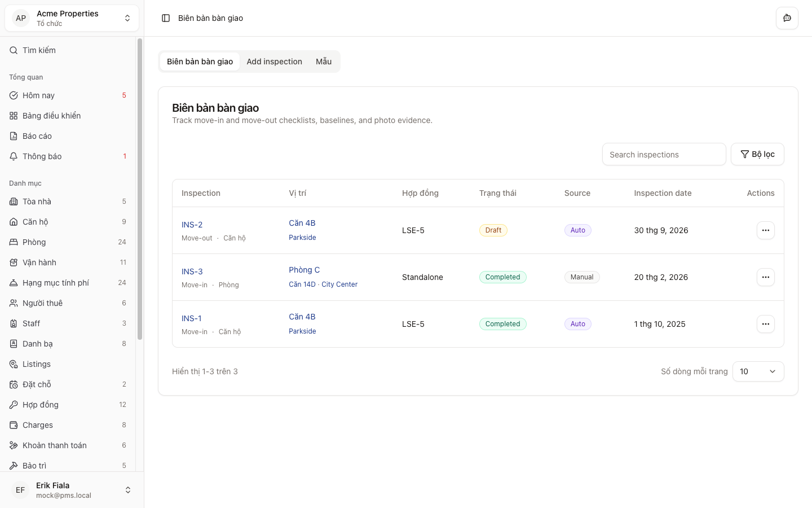The width and height of the screenshot is (812, 508).
Task: Open the Báo cáo report icon
Action: [x=14, y=136]
